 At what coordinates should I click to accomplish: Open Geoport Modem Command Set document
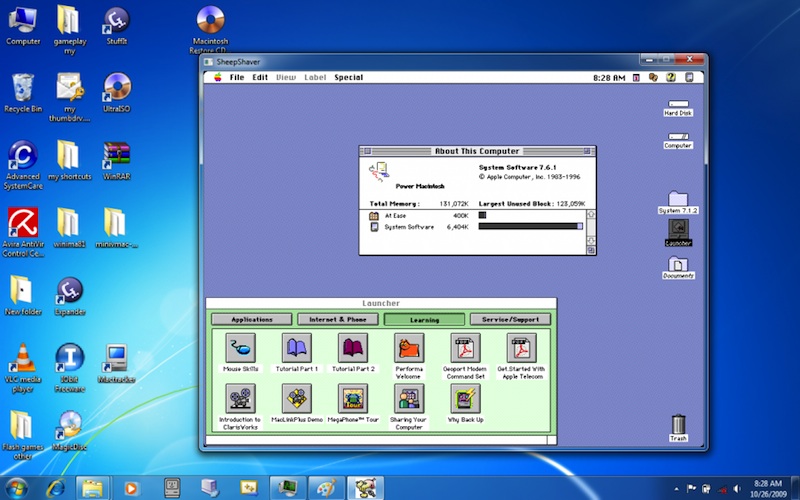465,349
